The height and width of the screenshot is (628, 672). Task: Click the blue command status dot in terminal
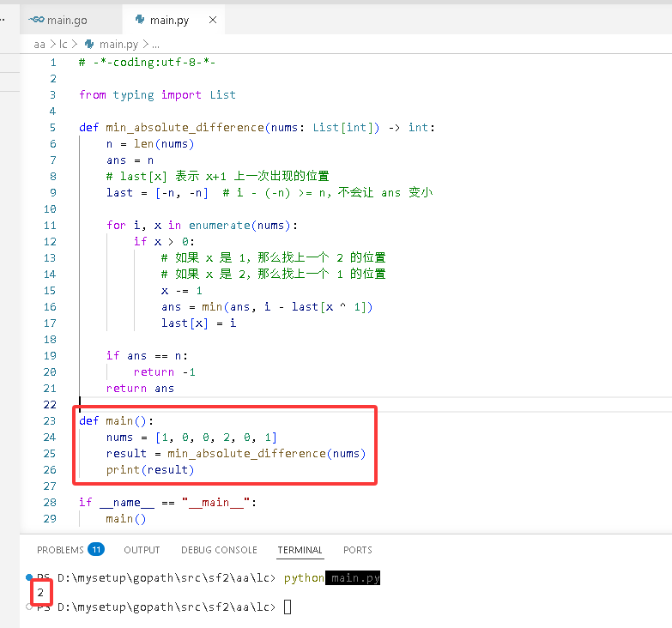(x=29, y=577)
